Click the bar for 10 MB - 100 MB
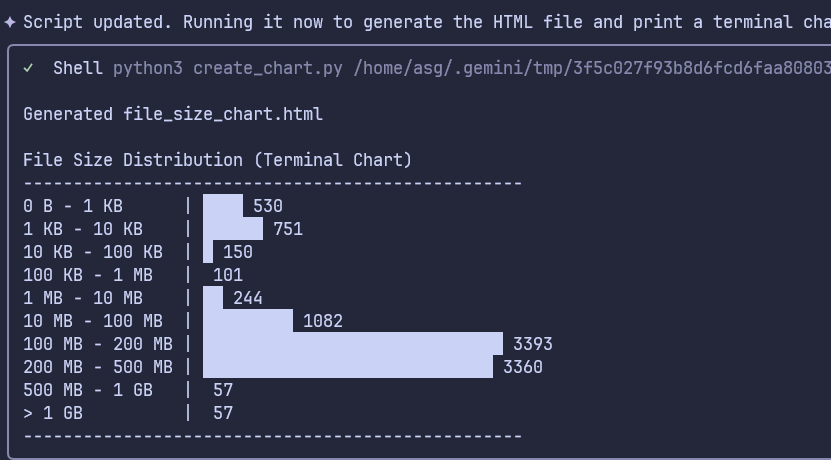Screen dimensions: 831x460 coord(248,321)
